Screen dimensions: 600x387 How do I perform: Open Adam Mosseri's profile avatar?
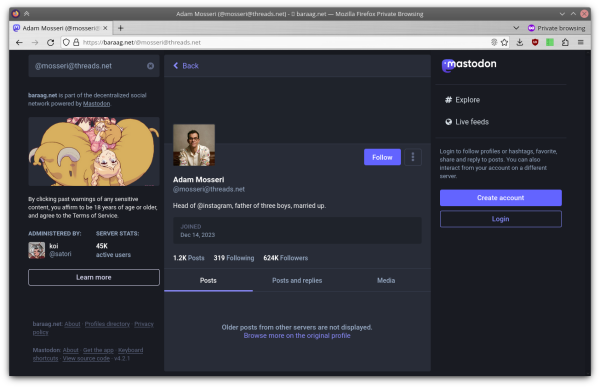click(194, 145)
